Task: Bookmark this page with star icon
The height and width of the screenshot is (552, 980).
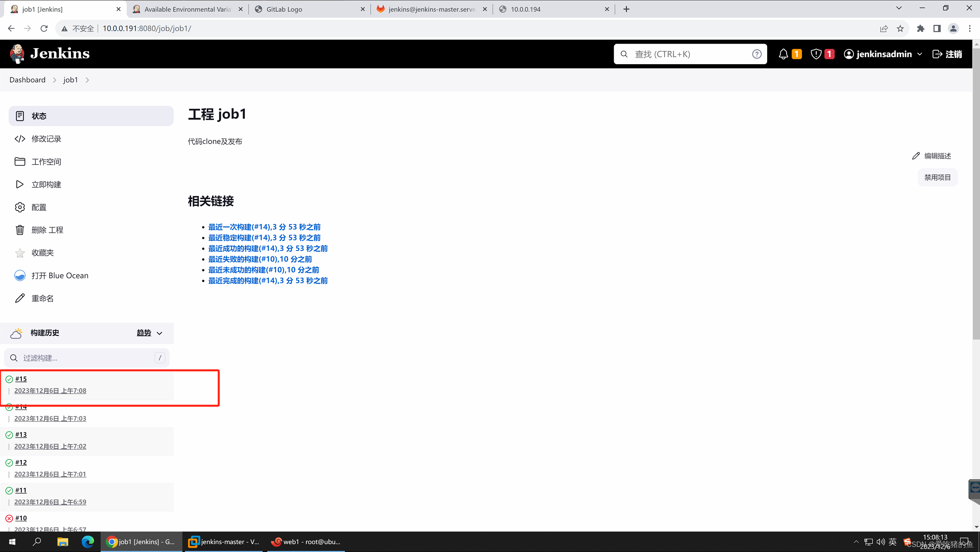Action: [x=900, y=28]
